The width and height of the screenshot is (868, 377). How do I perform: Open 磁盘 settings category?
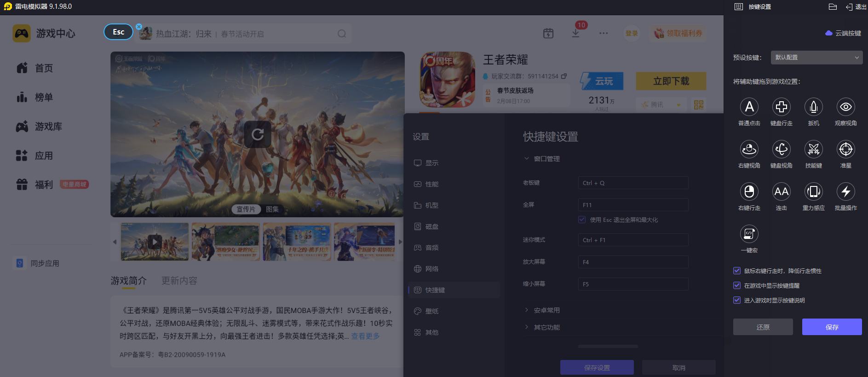coord(454,226)
